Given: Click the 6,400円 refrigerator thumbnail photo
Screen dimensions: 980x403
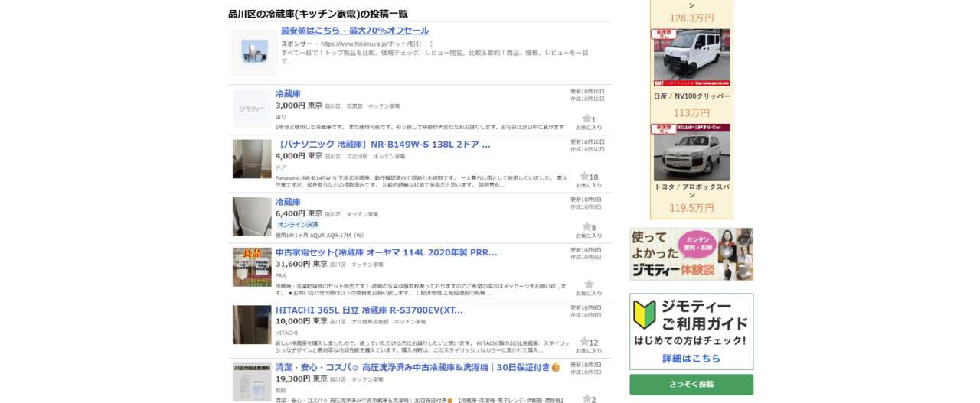Looking at the screenshot, I should 252,216.
